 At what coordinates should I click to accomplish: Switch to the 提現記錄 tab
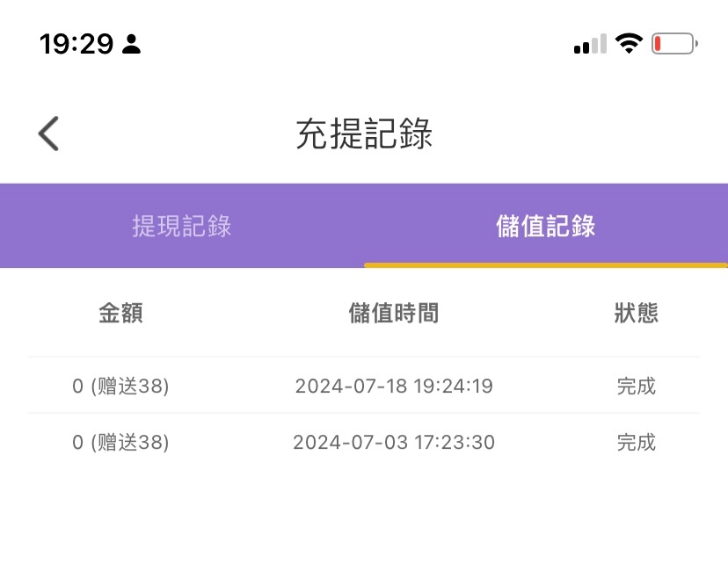click(182, 226)
